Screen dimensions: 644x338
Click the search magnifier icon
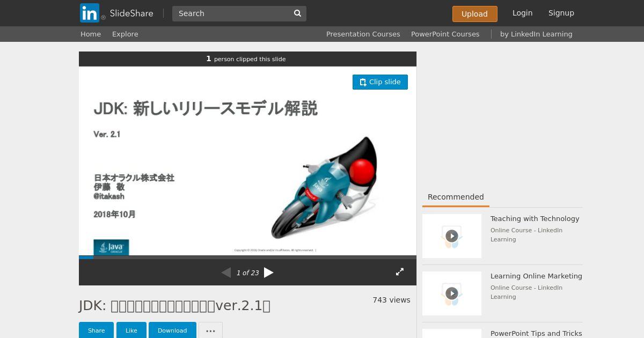(298, 13)
